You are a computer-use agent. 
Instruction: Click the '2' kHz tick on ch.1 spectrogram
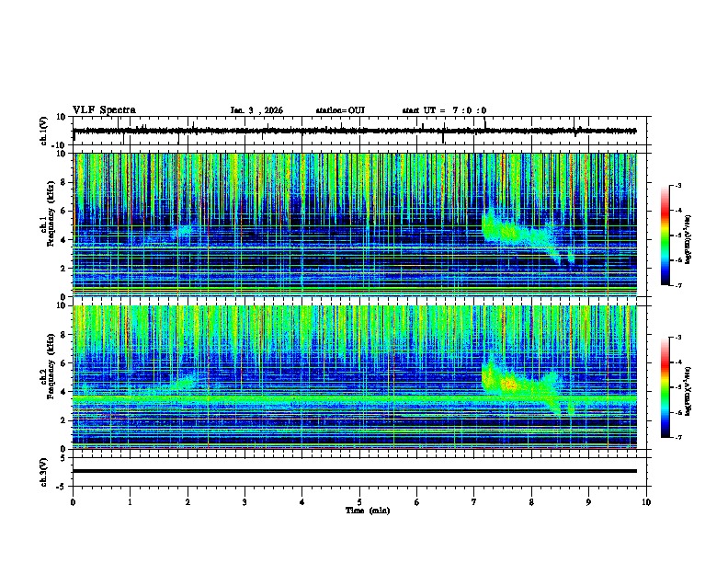(x=63, y=269)
